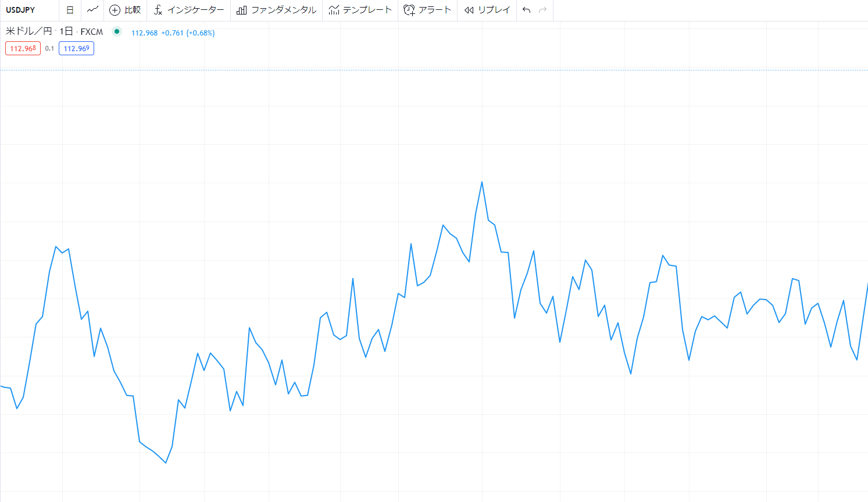
Task: Redo the chart action
Action: [543, 10]
